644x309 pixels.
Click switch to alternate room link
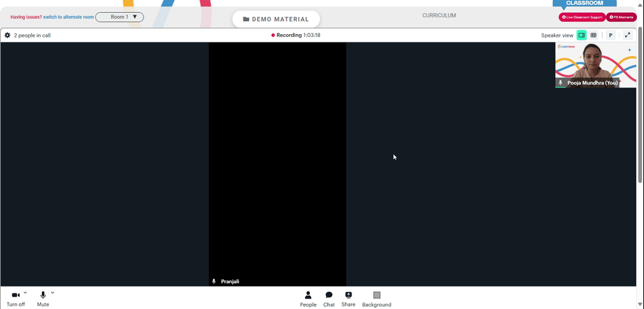click(x=68, y=17)
